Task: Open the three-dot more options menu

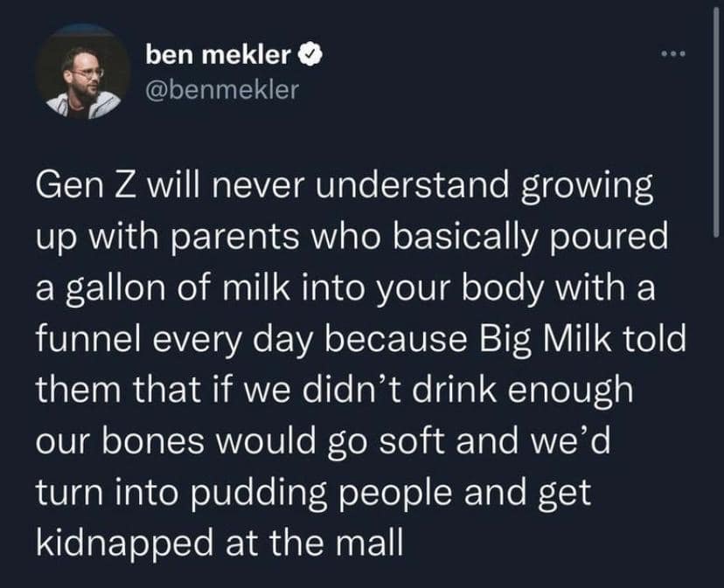Action: coord(675,57)
